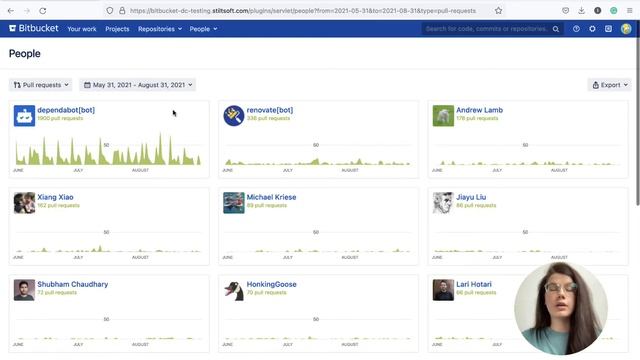This screenshot has width=640, height=360.
Task: Open HonkingGoose profile link
Action: [271, 284]
